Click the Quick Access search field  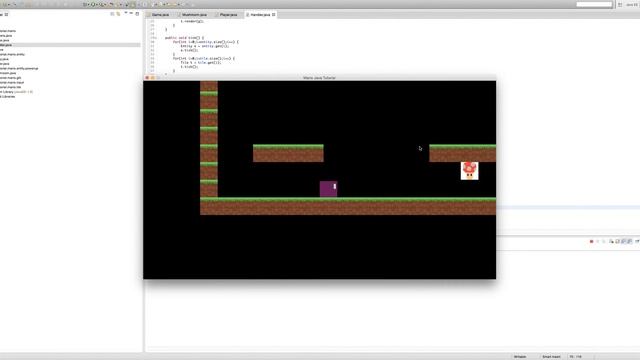[x=594, y=4]
